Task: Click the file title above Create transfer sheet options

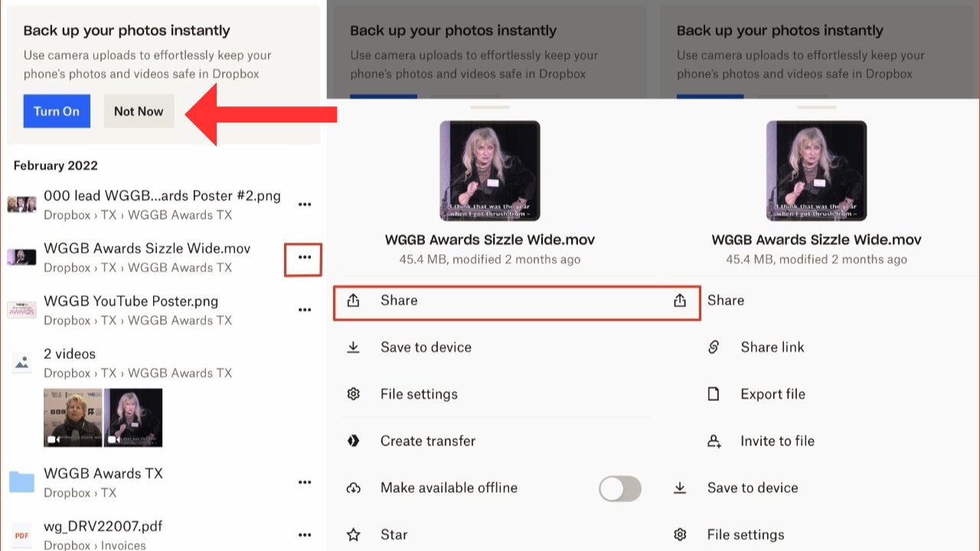Action: [x=490, y=240]
